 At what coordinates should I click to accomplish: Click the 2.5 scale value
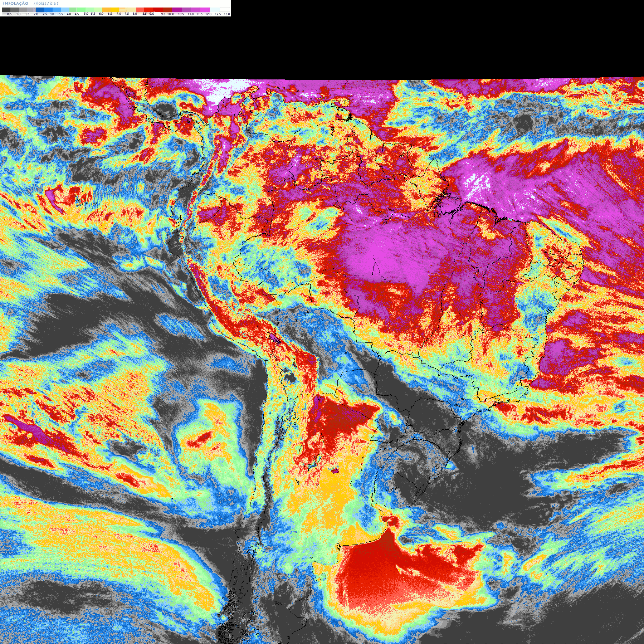tap(45, 14)
